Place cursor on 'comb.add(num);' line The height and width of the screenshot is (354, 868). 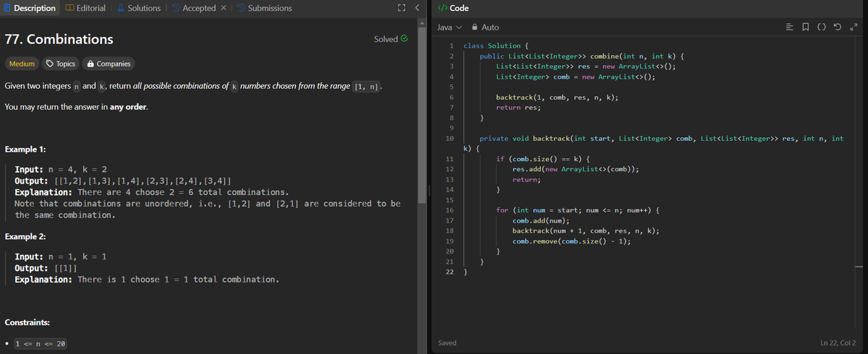coord(541,220)
